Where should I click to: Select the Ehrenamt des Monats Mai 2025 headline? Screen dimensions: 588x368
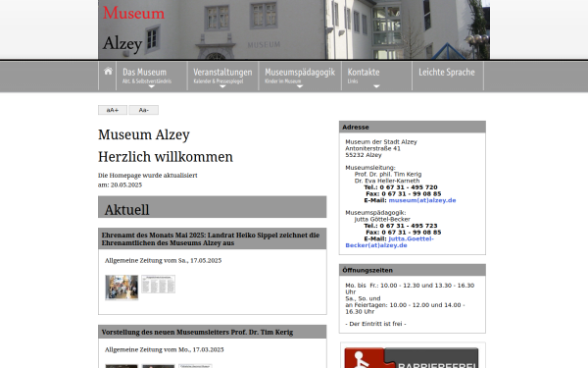211,238
